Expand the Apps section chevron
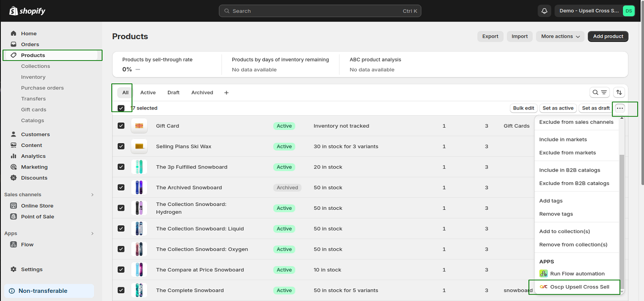The image size is (644, 301). click(92, 233)
